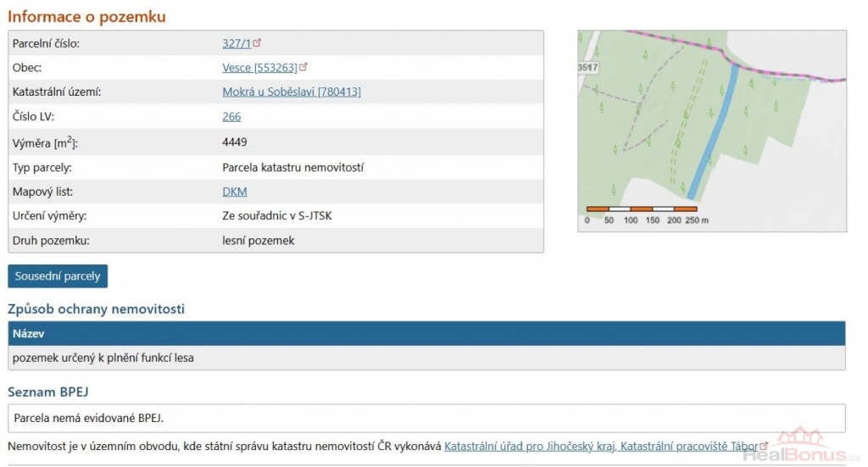The height and width of the screenshot is (467, 868).
Task: Click the map scale bar
Action: coord(642,208)
